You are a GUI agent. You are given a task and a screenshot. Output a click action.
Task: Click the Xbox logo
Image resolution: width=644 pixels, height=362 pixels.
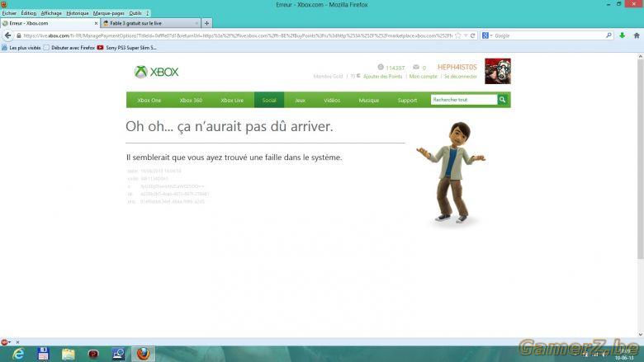point(157,72)
